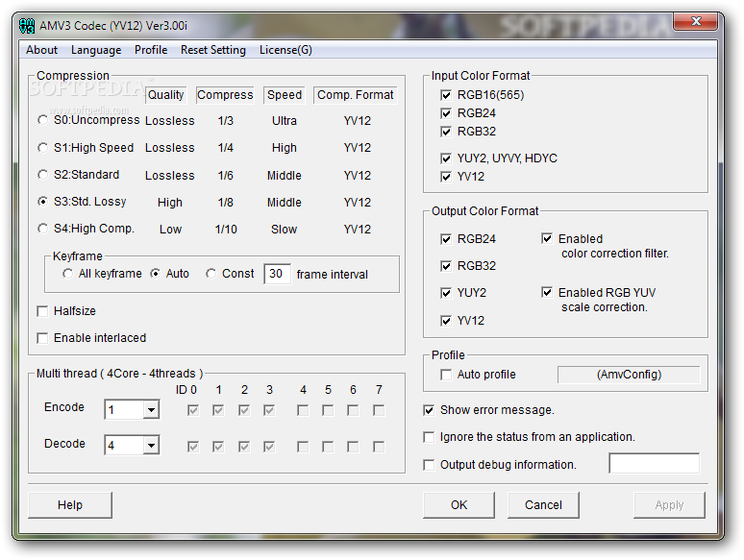Open the Encode thread count dropdown

[x=151, y=410]
